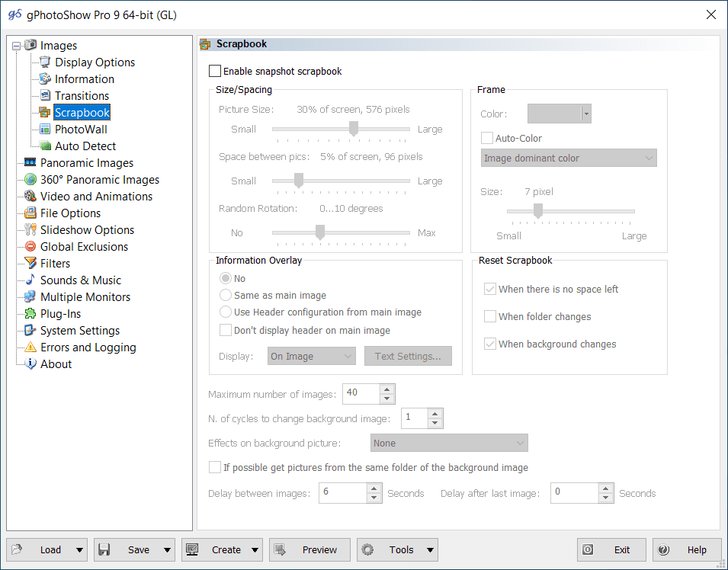The width and height of the screenshot is (728, 570).
Task: Click the Images camera icon in tree
Action: (x=30, y=45)
